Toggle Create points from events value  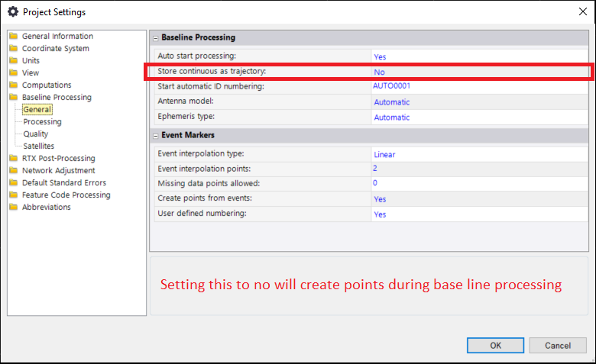tap(380, 198)
